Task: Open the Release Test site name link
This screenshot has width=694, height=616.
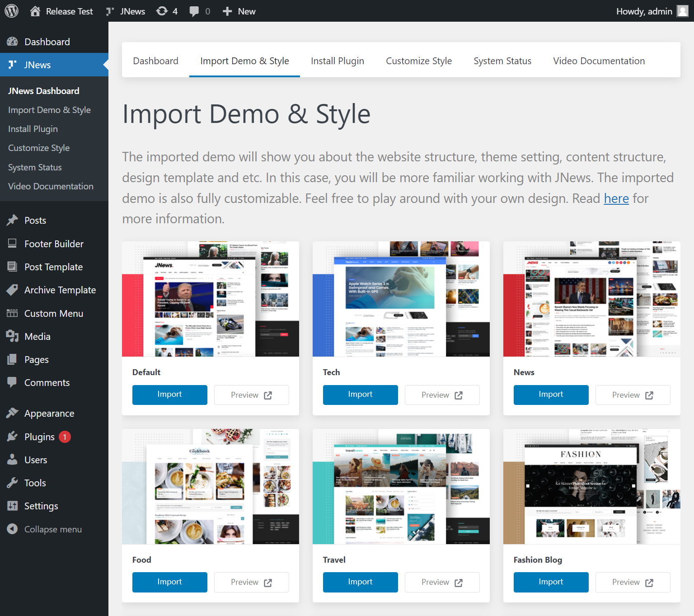Action: [69, 11]
